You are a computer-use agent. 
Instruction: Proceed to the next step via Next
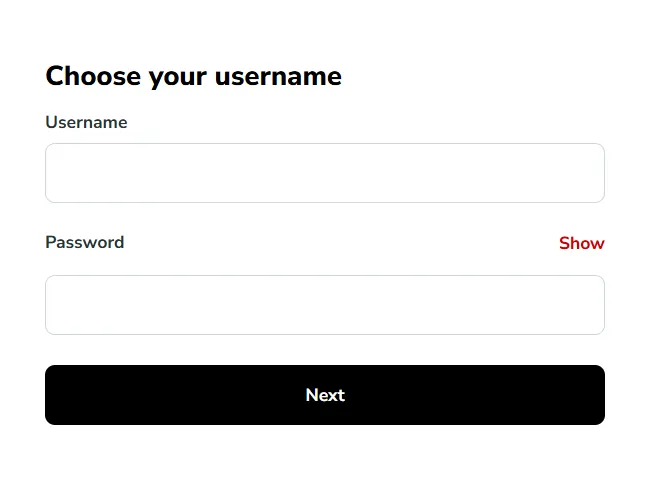click(324, 395)
